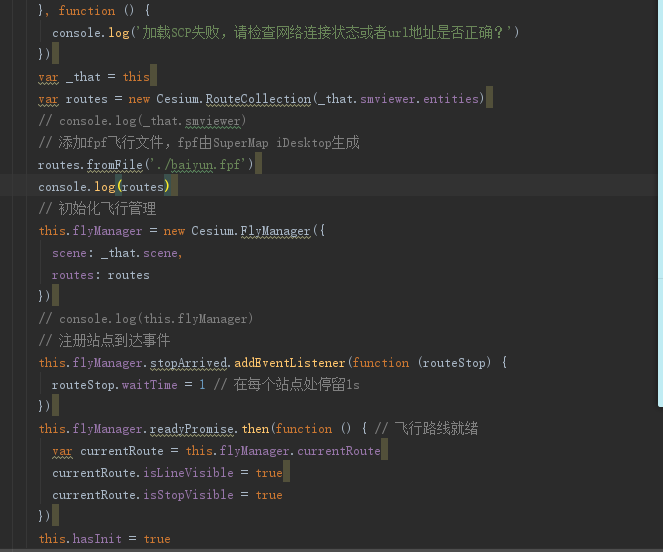Viewport: 663px width, 552px height.
Task: Click the '加载SCP失败' error message string
Action: (x=325, y=33)
